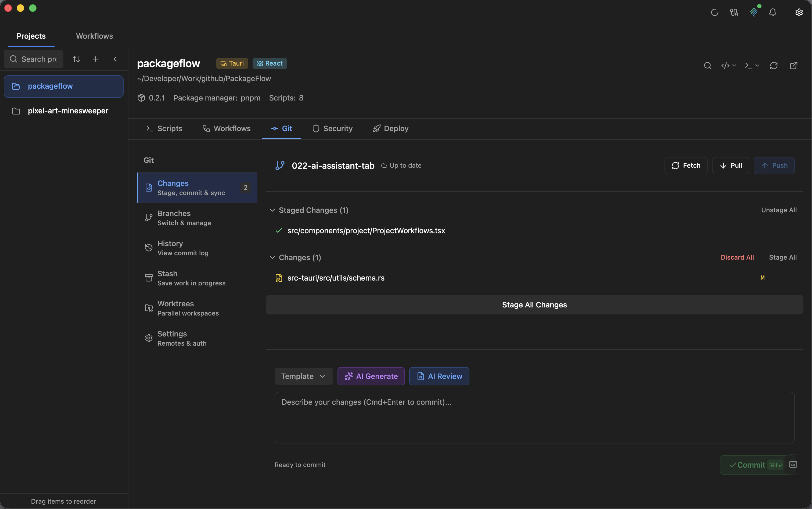Image resolution: width=812 pixels, height=509 pixels.
Task: Collapse the projects sidebar
Action: 115,59
